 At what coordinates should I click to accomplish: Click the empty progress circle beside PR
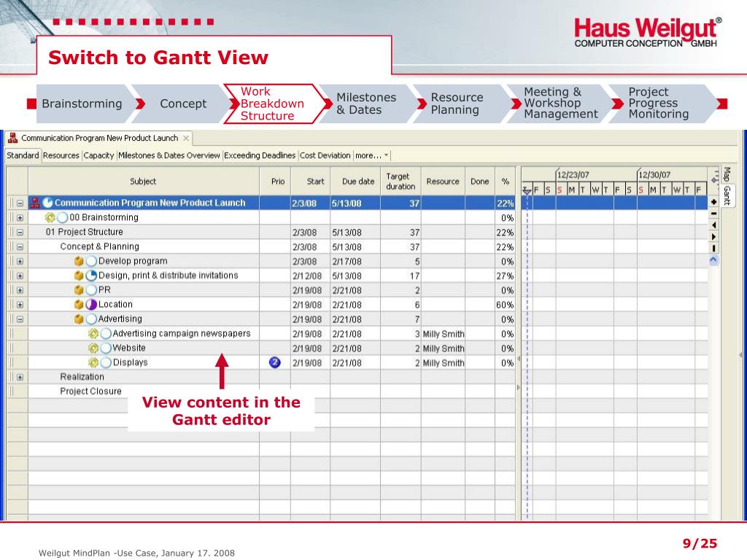tap(91, 290)
